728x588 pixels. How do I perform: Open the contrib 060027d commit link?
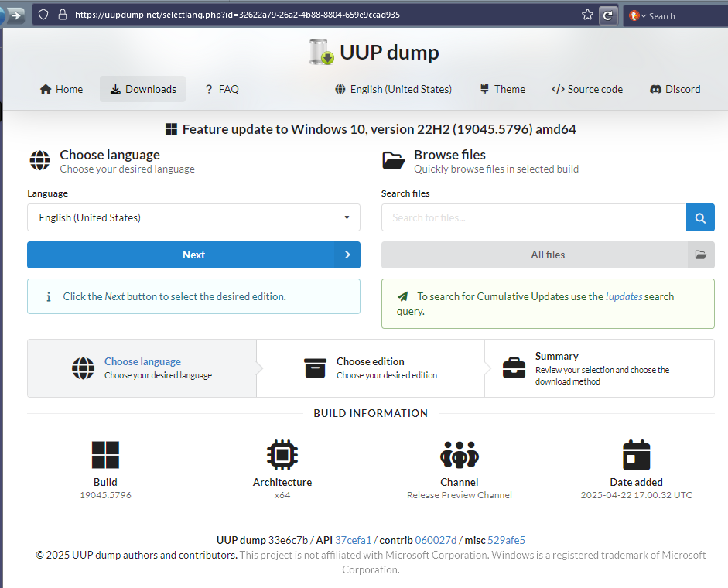[x=436, y=540]
